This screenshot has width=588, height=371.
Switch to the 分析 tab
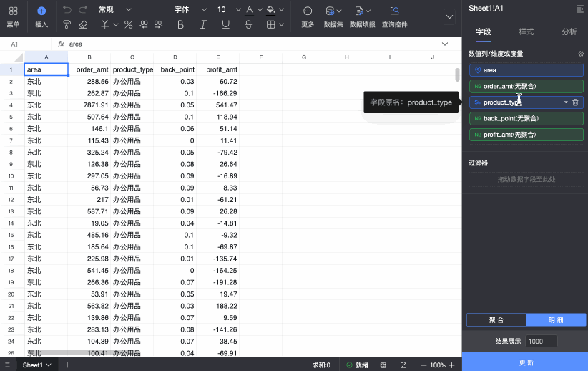tap(569, 32)
